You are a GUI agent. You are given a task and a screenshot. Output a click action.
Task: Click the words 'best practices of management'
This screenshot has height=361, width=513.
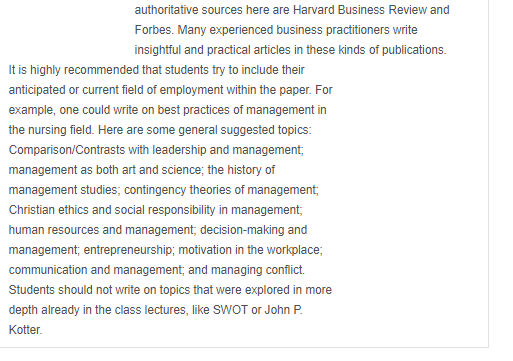coord(236,110)
